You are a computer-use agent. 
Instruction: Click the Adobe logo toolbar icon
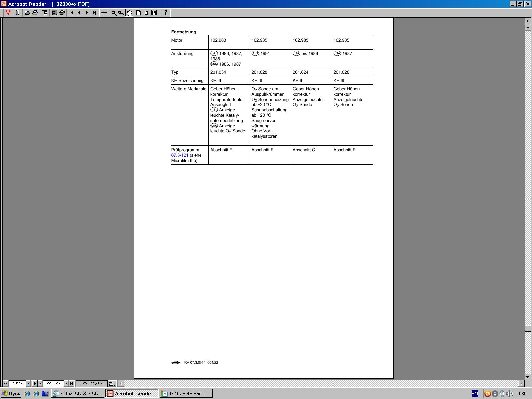coord(8,13)
